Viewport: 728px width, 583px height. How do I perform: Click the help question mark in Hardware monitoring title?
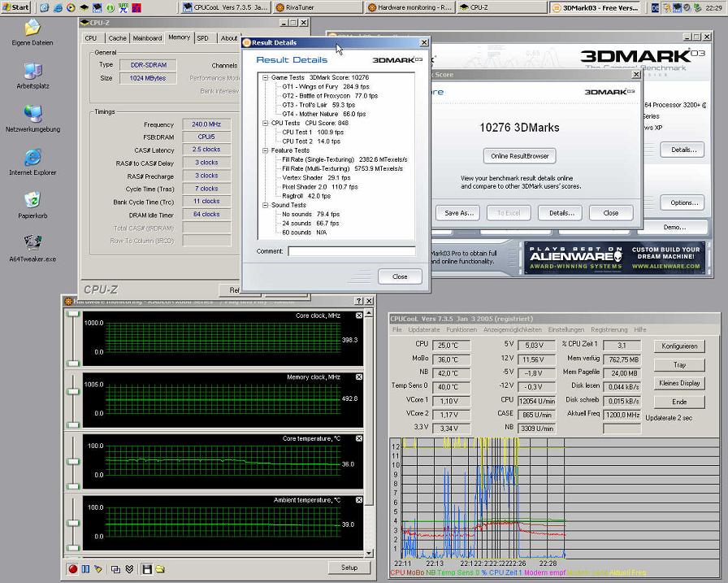(x=358, y=301)
